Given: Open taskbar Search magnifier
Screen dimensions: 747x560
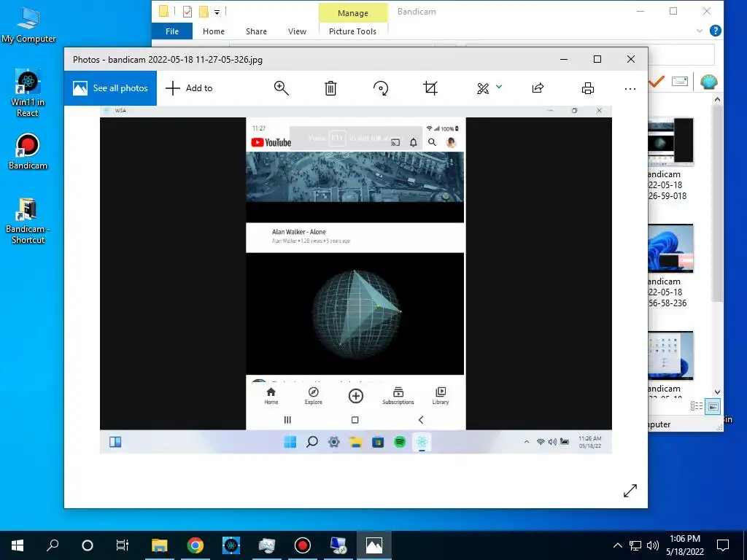Looking at the screenshot, I should (x=53, y=545).
